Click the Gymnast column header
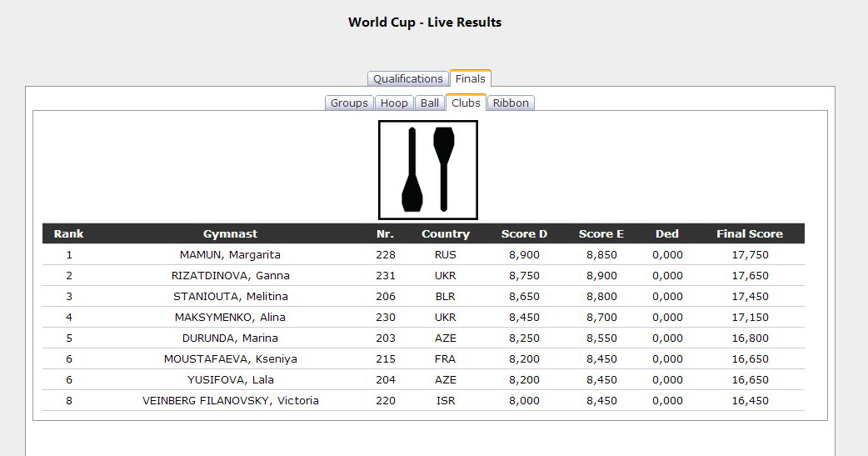The image size is (868, 456). 230,234
